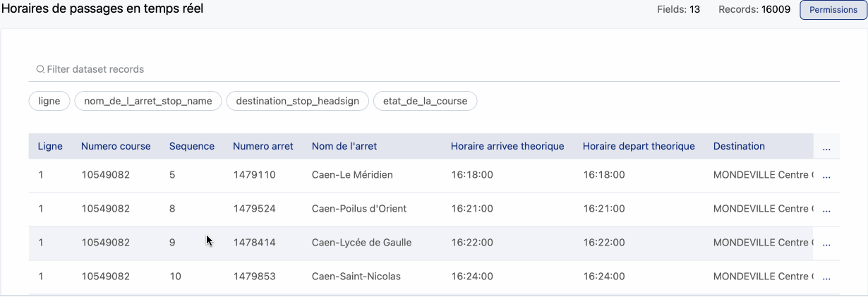Open ellipsis for Caen-Poilus d'Orient row
868x297 pixels.
[826, 209]
